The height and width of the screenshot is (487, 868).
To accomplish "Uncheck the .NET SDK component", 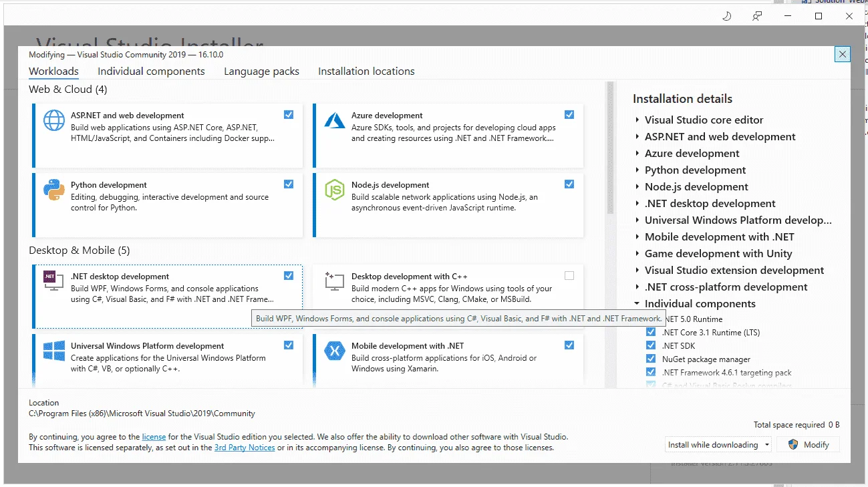I will click(x=651, y=345).
